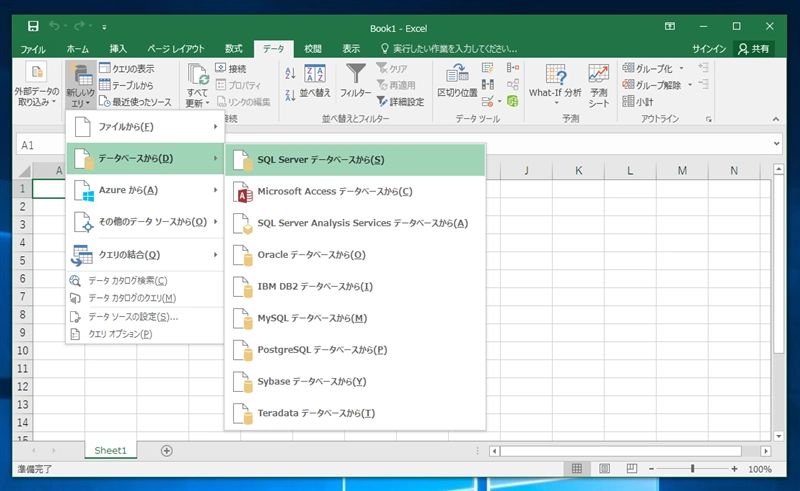Open the ファイル tab
Screen dimensions: 800x491
point(33,49)
